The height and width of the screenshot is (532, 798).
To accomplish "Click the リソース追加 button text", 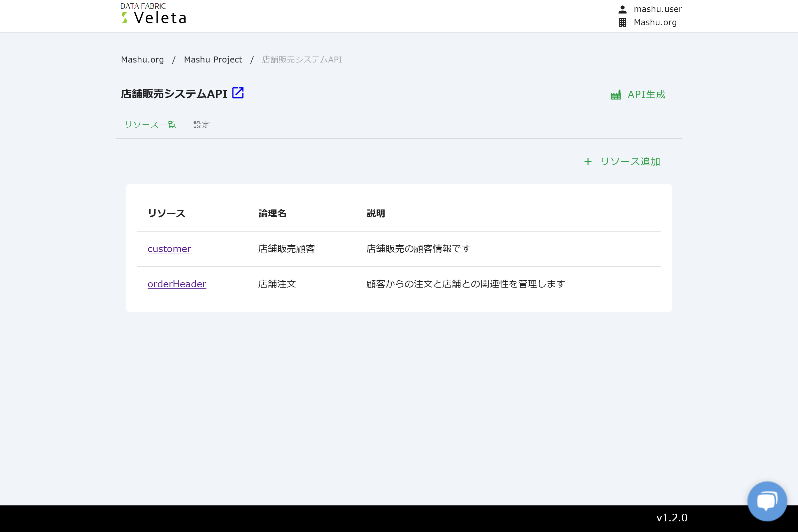I will coord(630,162).
